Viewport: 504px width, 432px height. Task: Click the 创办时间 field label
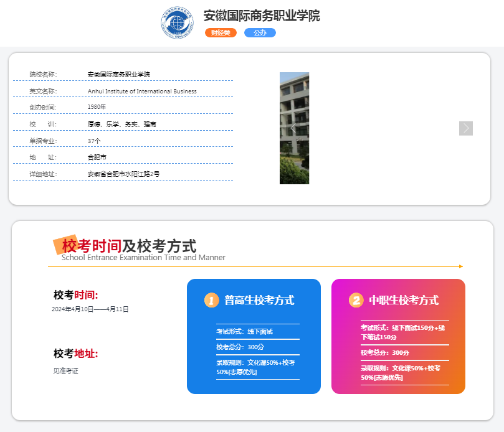click(x=42, y=107)
